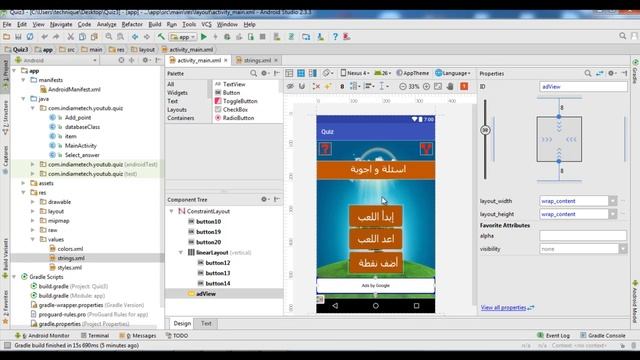
Task: Zoom in the design preview
Action: click(x=427, y=86)
